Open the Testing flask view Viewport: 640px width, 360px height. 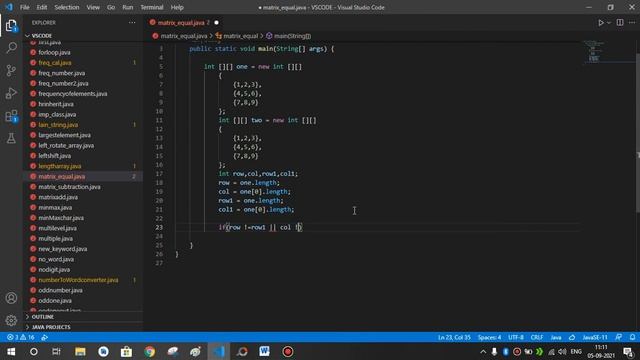click(x=11, y=138)
